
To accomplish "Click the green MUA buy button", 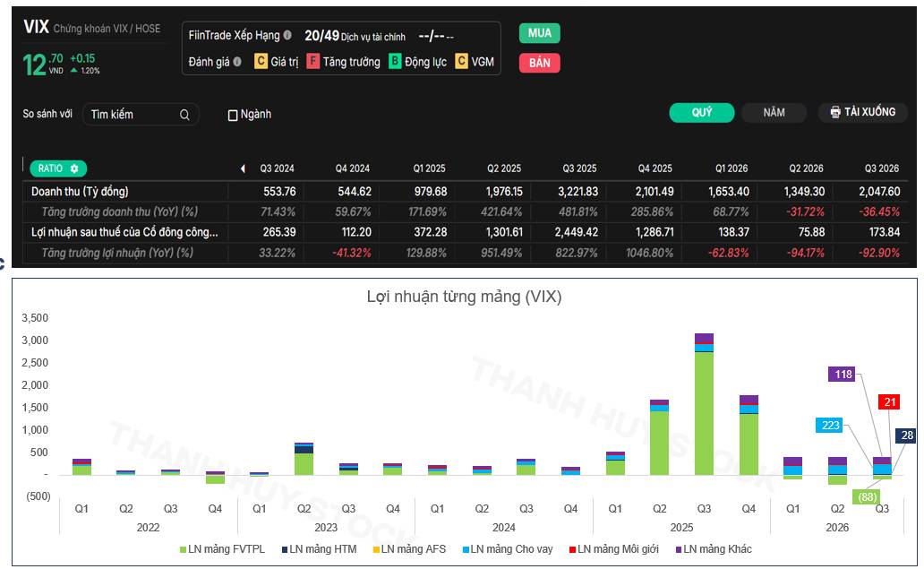I will click(539, 33).
